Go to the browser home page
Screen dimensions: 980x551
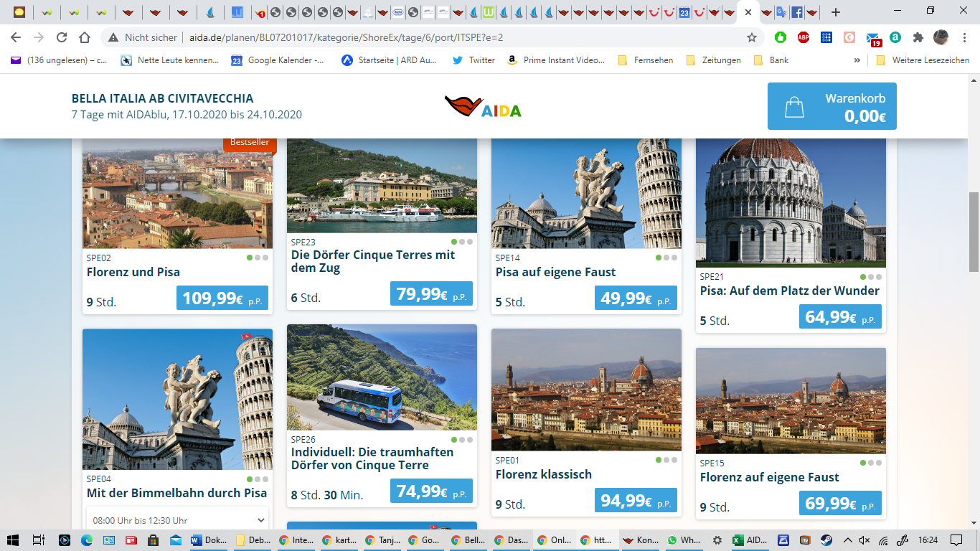[x=85, y=37]
